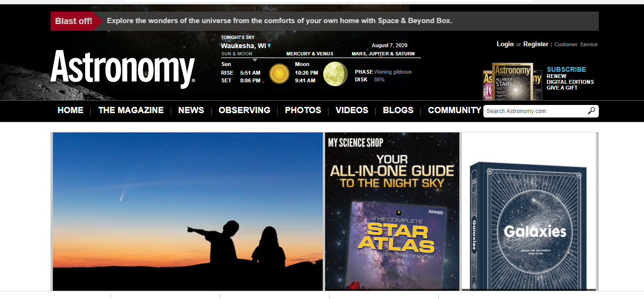644x299 pixels.
Task: Click the Tonight's Sky heading
Action: [x=238, y=37]
